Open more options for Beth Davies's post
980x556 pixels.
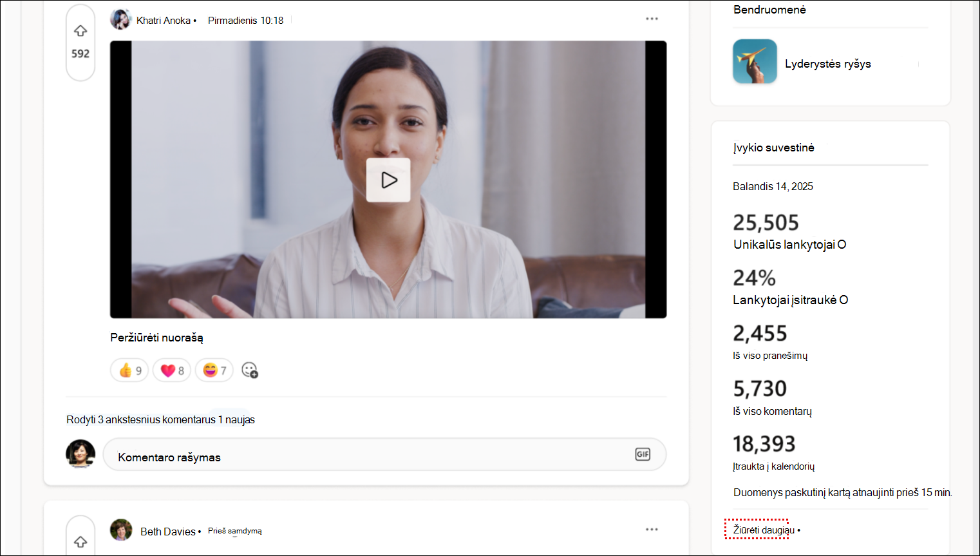652,530
